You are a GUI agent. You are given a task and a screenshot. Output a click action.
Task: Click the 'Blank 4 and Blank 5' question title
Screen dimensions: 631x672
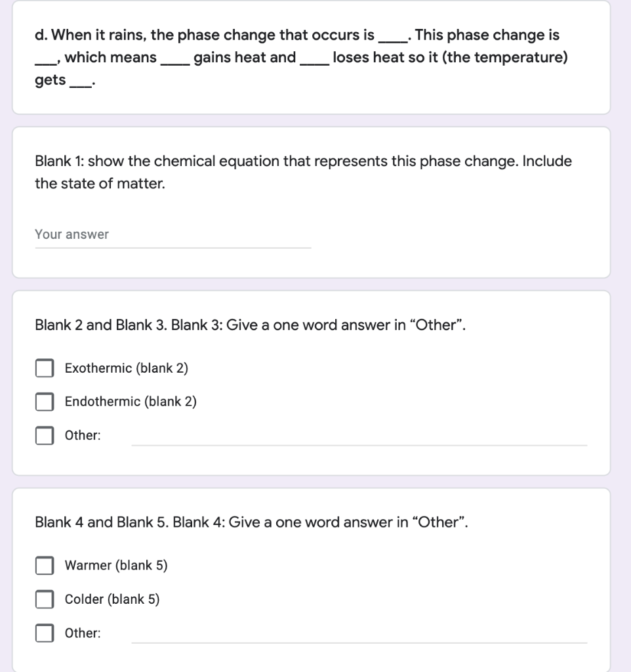tap(252, 522)
